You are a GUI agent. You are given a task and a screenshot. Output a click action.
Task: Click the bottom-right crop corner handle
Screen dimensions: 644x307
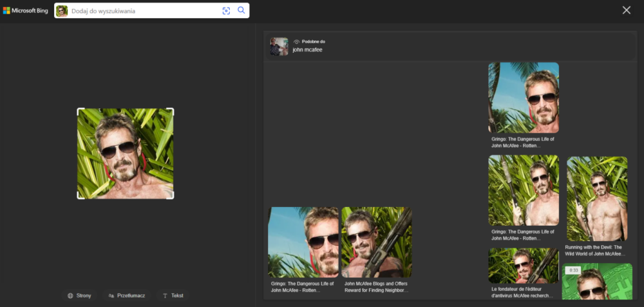(x=172, y=197)
